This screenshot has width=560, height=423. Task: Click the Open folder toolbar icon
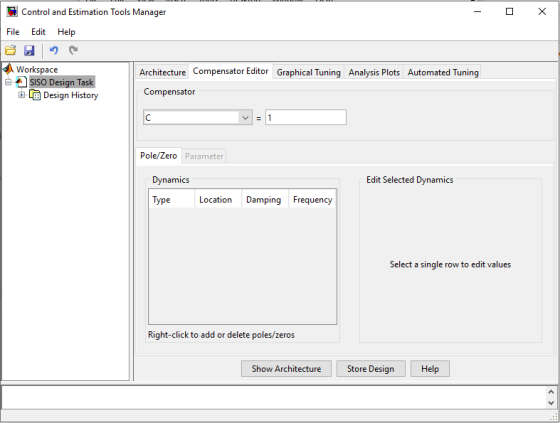tap(11, 50)
